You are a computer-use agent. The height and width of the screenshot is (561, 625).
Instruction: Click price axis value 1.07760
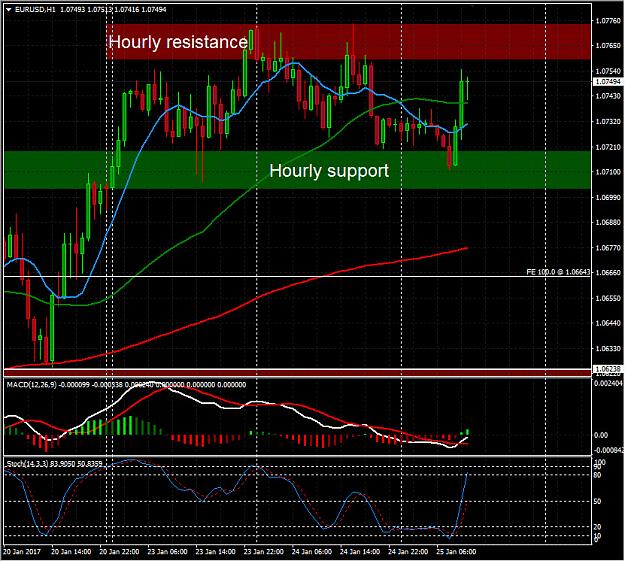click(608, 21)
